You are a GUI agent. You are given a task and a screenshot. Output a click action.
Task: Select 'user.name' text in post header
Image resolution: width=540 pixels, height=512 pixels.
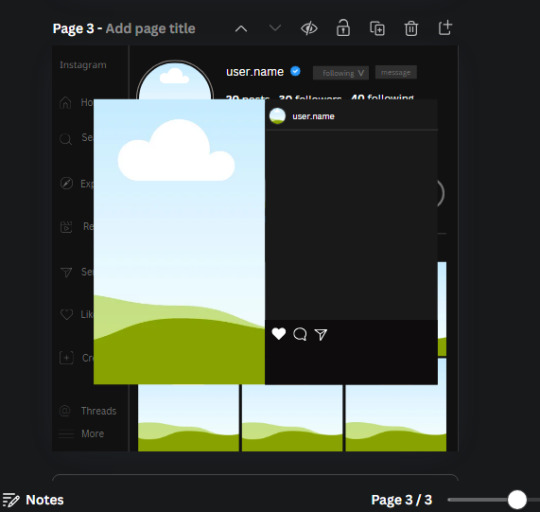313,116
